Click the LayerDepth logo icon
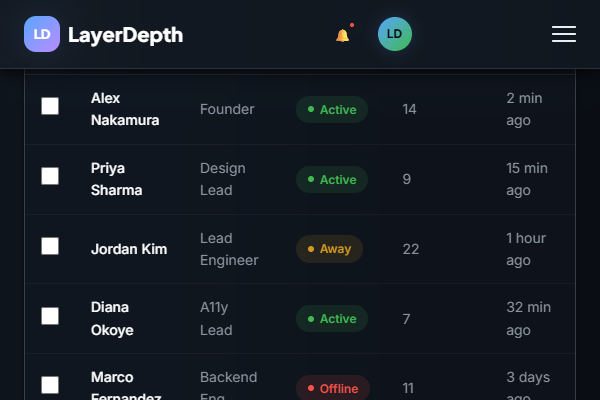This screenshot has height=400, width=600. 42,35
